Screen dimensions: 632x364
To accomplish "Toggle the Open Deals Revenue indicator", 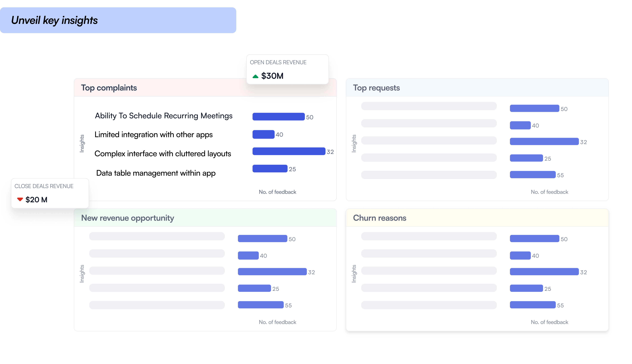I will [287, 69].
